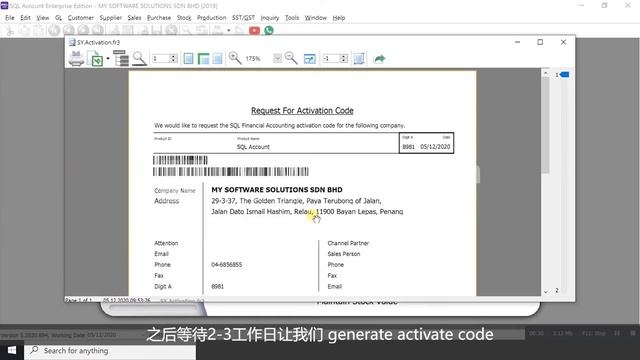Click the page number field showing 1
Screen dimensions: 640x360
(161, 59)
